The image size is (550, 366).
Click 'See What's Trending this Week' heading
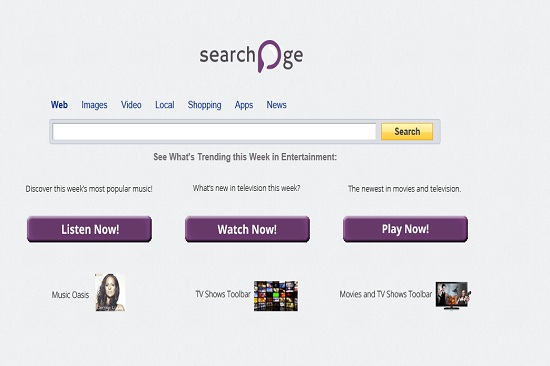point(245,157)
